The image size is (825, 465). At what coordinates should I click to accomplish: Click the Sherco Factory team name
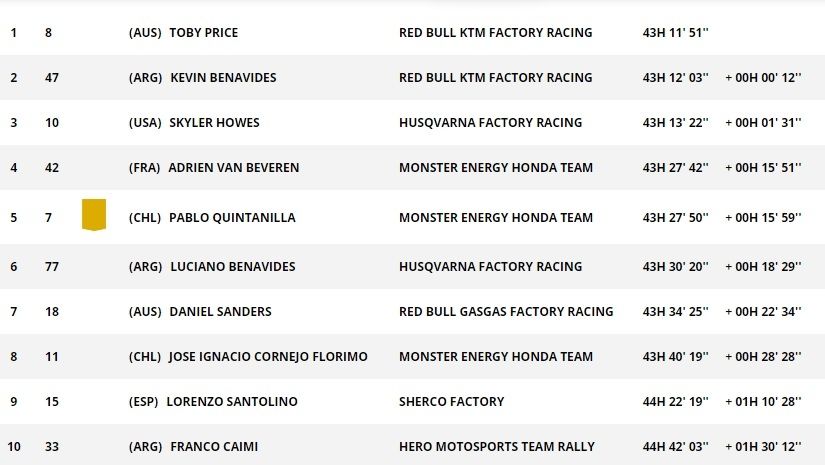coord(451,402)
